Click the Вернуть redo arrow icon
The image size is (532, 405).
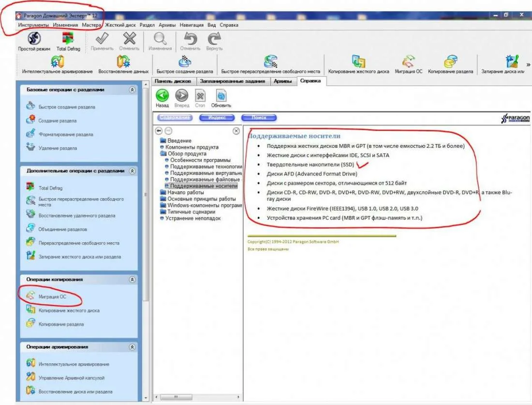(x=214, y=42)
